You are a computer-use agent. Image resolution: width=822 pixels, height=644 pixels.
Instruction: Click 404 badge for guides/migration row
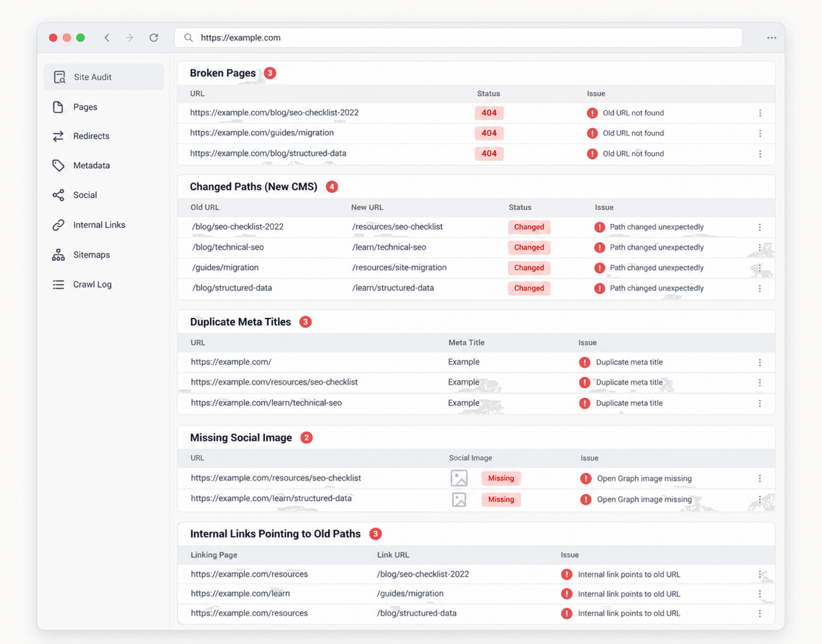[x=489, y=133]
